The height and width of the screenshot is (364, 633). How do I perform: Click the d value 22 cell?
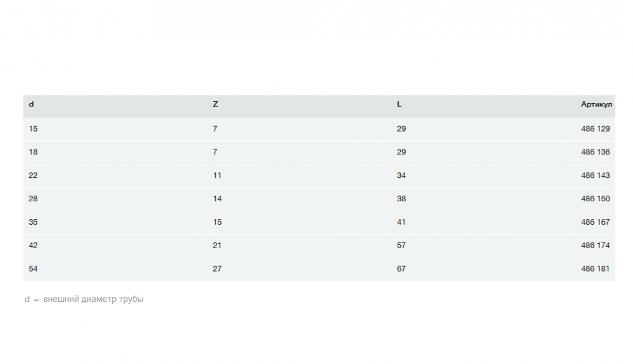point(34,175)
